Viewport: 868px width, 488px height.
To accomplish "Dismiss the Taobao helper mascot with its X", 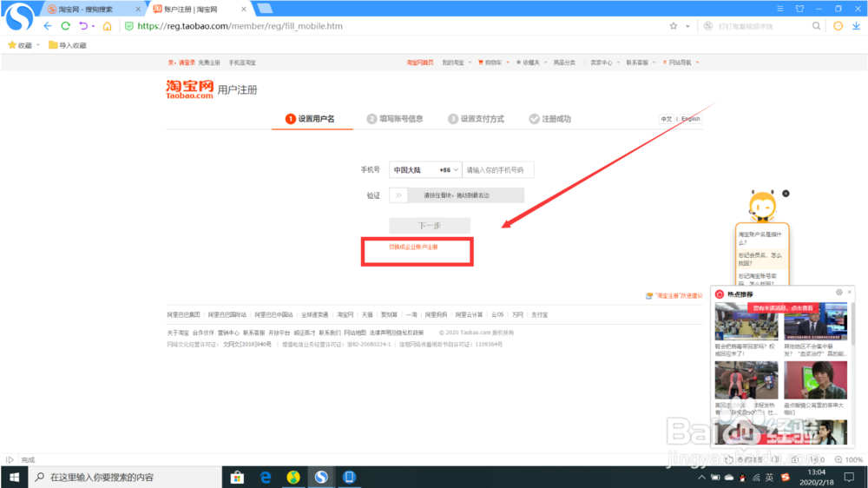I will tap(786, 194).
